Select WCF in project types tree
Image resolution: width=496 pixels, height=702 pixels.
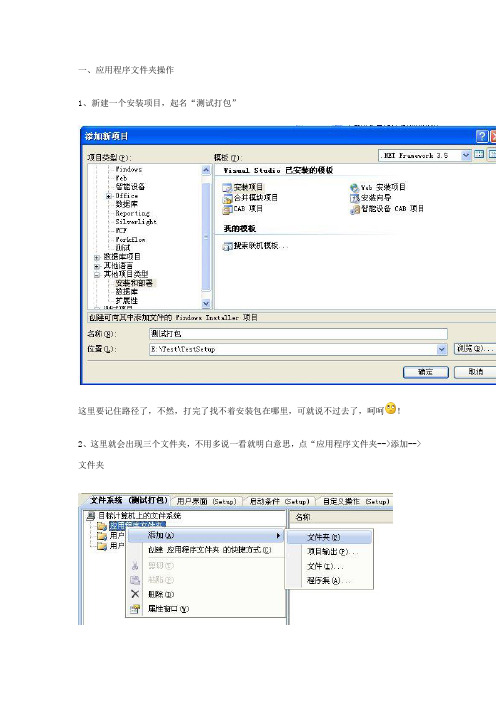[x=121, y=231]
